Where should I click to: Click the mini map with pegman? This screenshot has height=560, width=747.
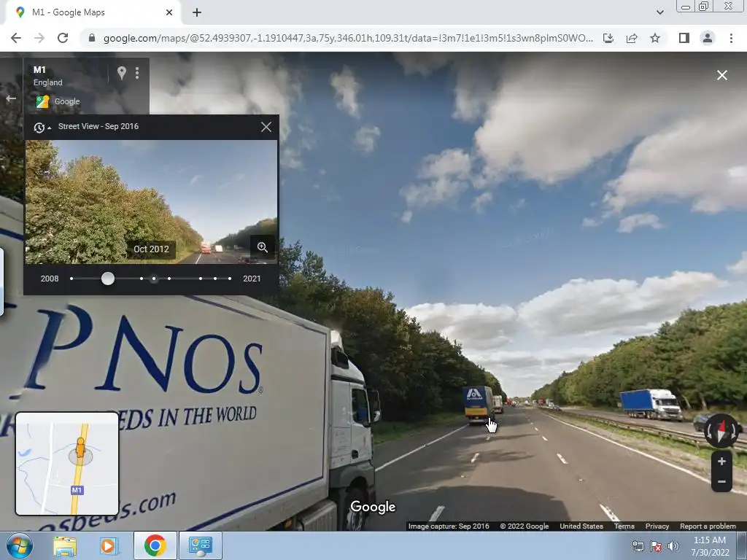67,464
